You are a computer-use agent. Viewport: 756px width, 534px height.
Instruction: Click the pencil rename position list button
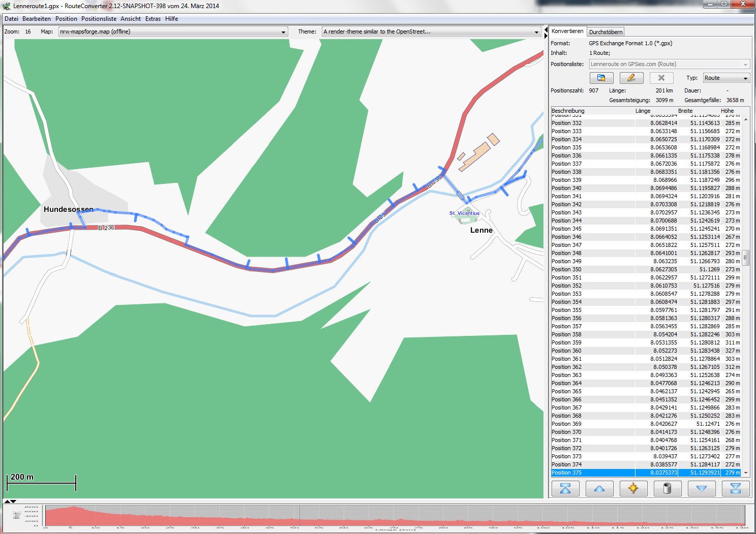click(x=631, y=78)
